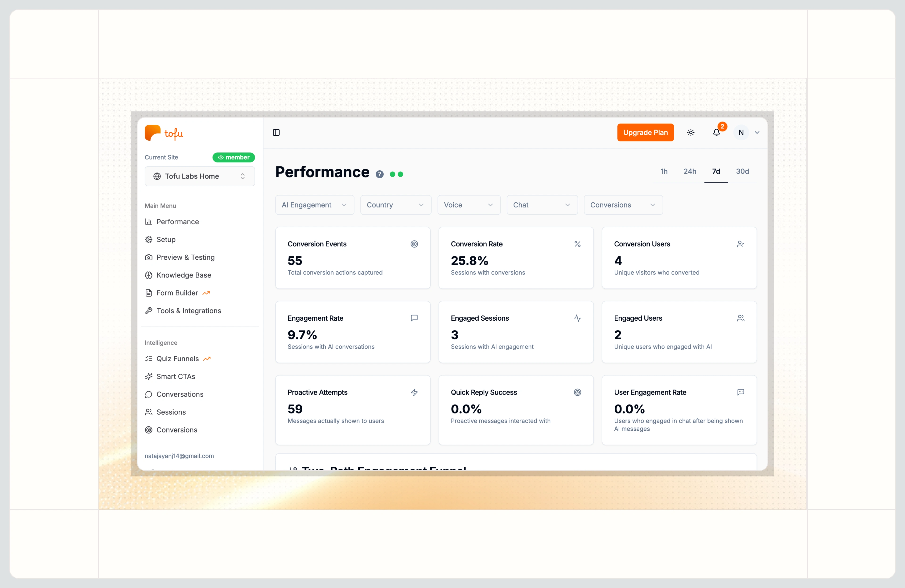Switch to the 24h time range
Viewport: 905px width, 588px height.
click(x=690, y=171)
